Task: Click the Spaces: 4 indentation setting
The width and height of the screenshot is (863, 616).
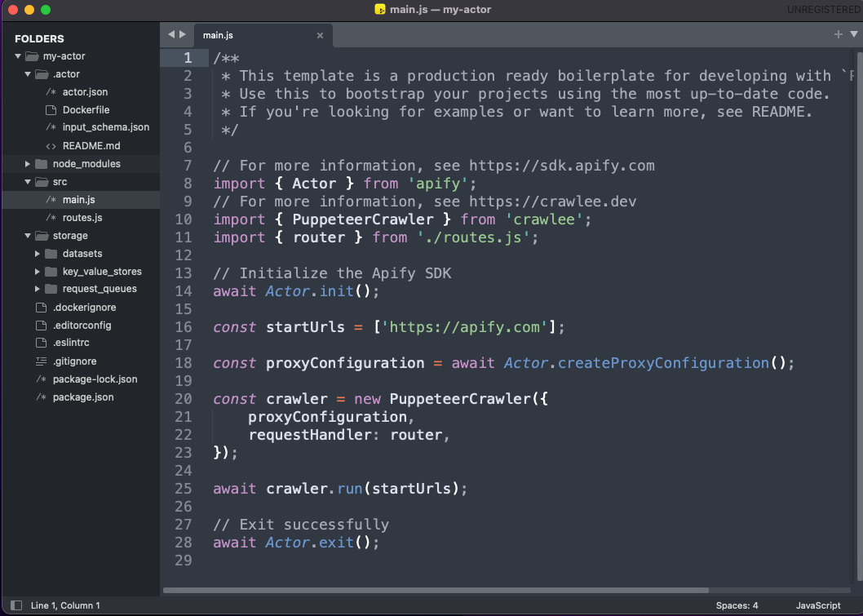Action: click(737, 605)
